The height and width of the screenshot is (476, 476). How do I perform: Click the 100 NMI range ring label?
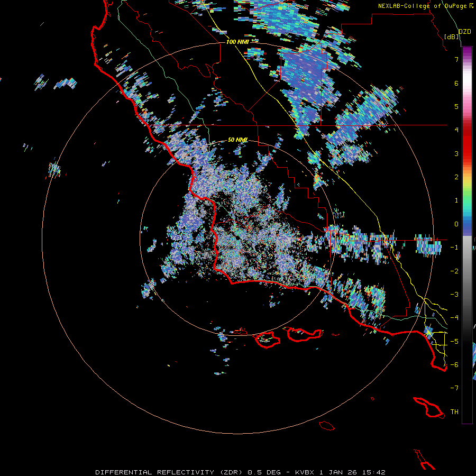click(237, 42)
